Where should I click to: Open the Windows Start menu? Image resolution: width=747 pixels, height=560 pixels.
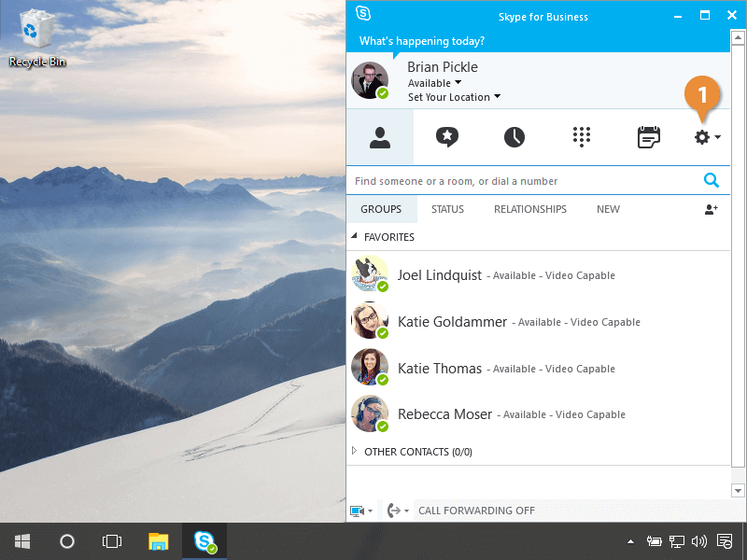(21, 541)
